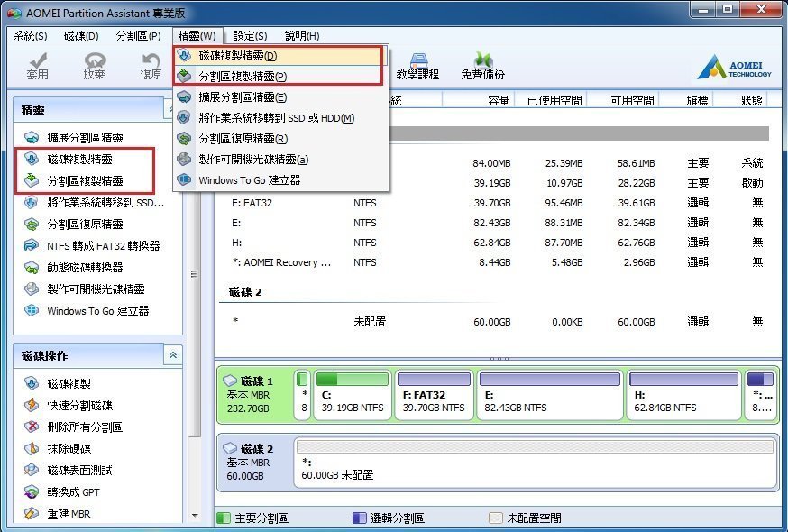Image resolution: width=788 pixels, height=532 pixels.
Task: Click the 主要分割區 green legend swatch
Action: [224, 518]
